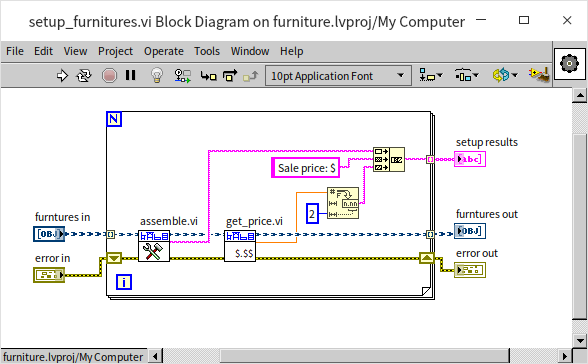588x364 pixels.
Task: Click the Run arrow button
Action: point(62,76)
